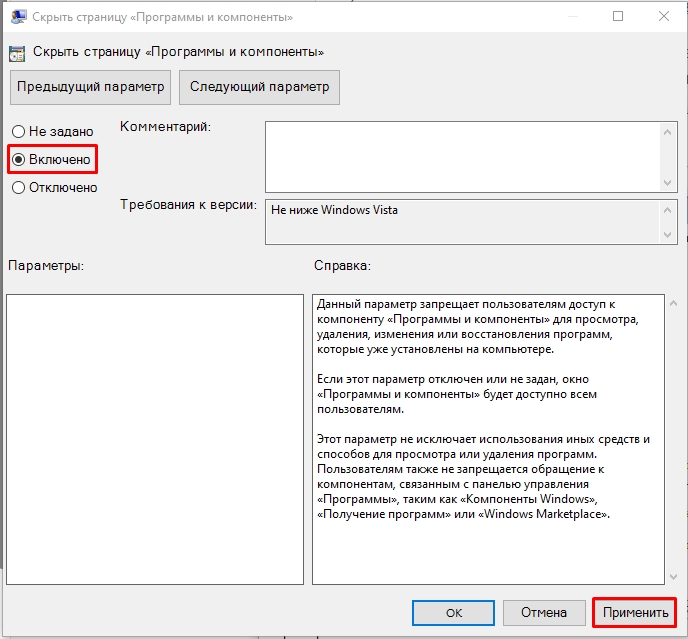Click the policy window title bar icon
The height and width of the screenshot is (639, 688).
click(x=18, y=17)
